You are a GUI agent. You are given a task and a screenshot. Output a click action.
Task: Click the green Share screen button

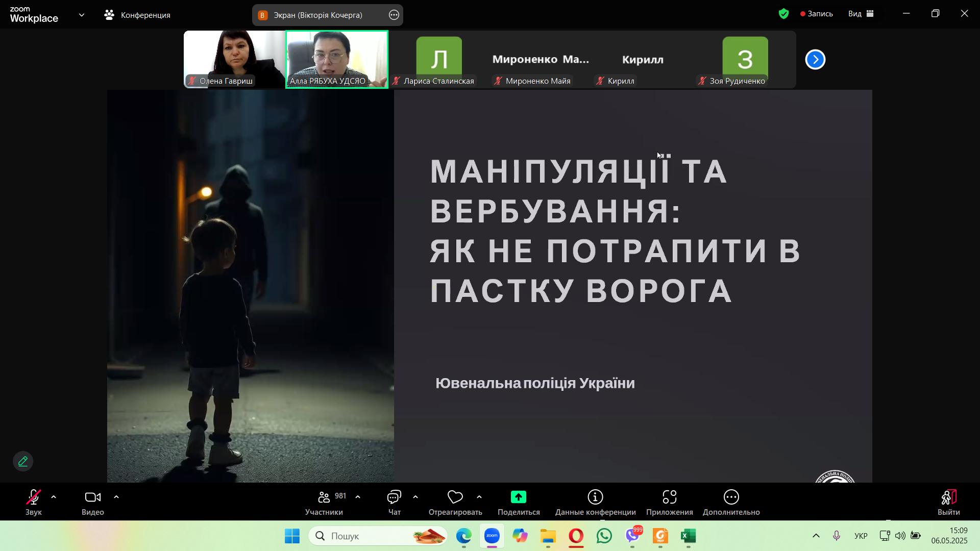[x=518, y=497]
